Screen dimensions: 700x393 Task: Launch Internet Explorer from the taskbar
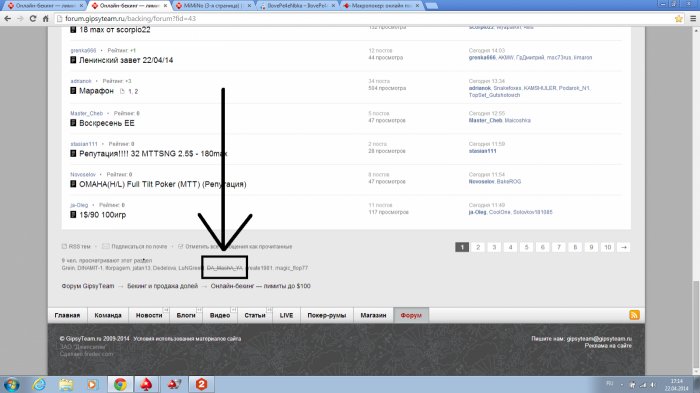[39, 384]
